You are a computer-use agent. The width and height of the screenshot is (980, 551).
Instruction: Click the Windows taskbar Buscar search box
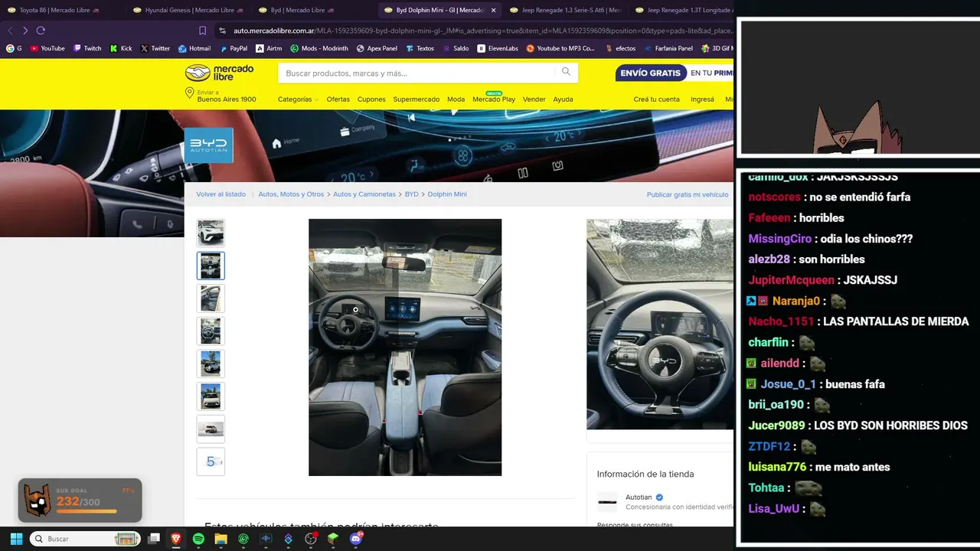point(85,539)
